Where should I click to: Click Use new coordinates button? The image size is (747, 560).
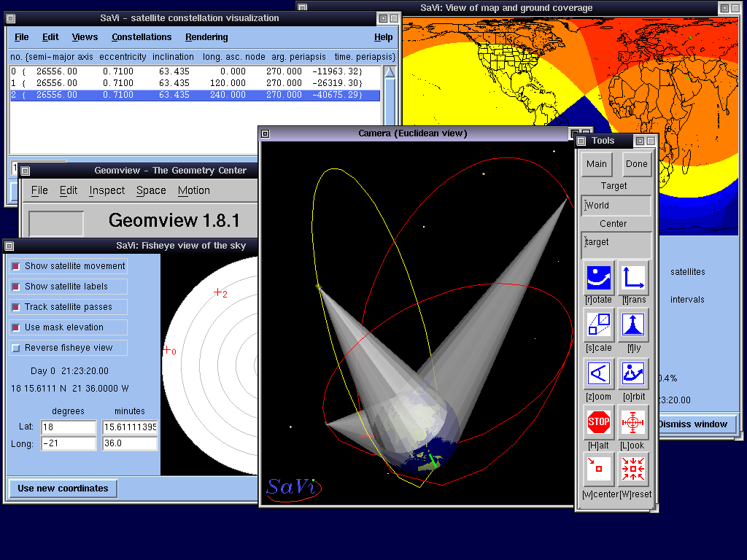(x=63, y=489)
